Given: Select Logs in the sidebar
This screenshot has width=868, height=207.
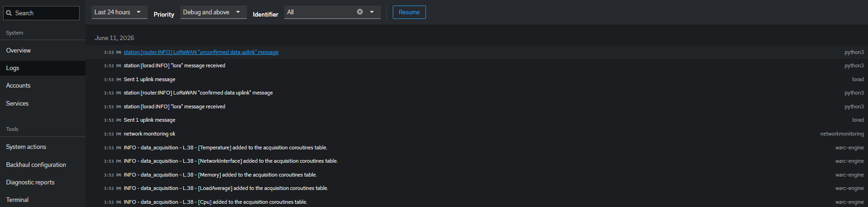Looking at the screenshot, I should click(43, 68).
